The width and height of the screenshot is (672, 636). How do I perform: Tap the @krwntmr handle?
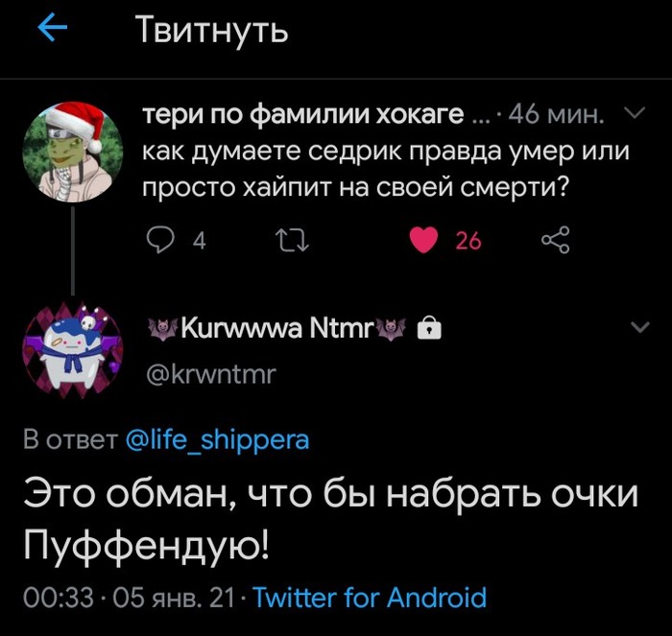coord(211,374)
